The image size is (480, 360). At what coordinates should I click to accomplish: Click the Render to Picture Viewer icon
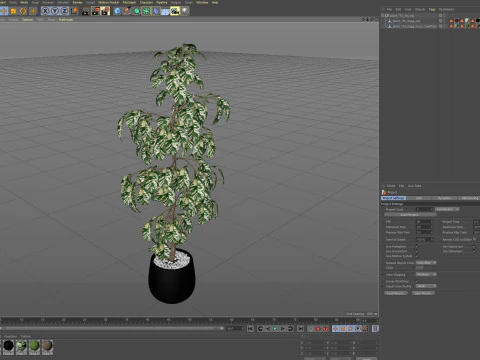click(x=96, y=11)
